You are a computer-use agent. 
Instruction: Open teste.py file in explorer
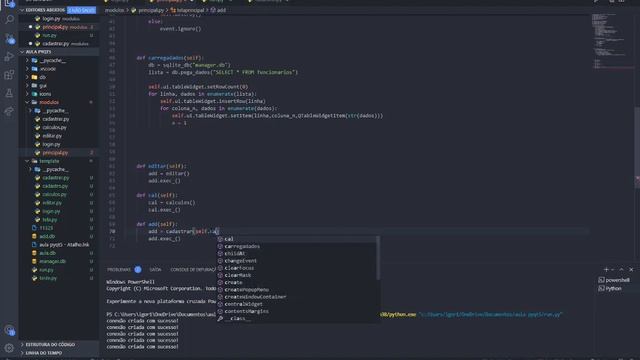tap(48, 278)
